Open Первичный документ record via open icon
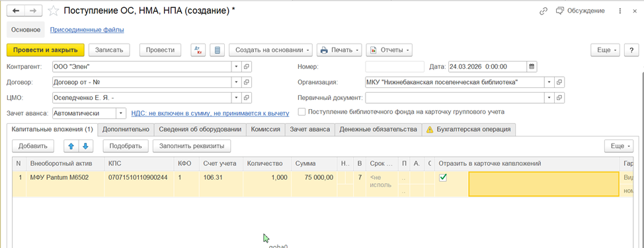 [x=559, y=98]
